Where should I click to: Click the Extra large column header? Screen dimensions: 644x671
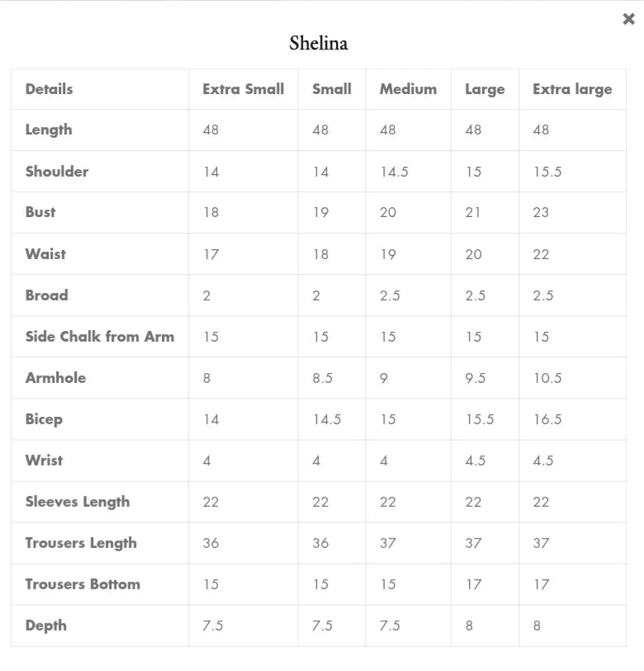click(x=572, y=89)
